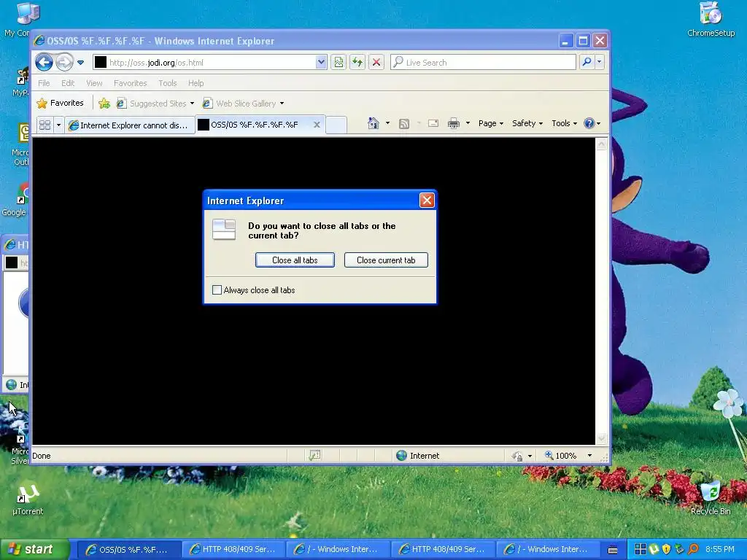This screenshot has height=560, width=747.
Task: Open a new blank tab
Action: coord(336,125)
